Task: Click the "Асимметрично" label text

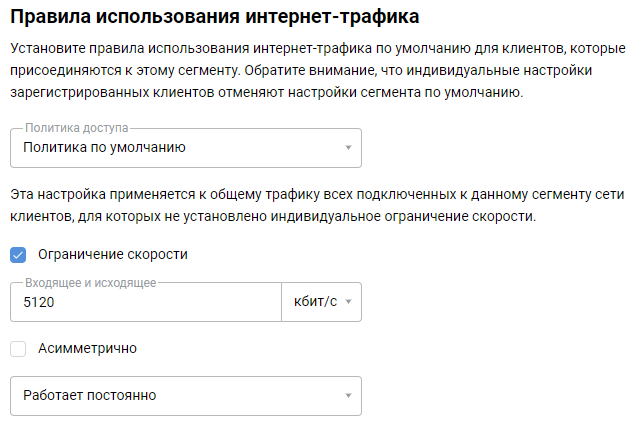Action: pos(87,349)
